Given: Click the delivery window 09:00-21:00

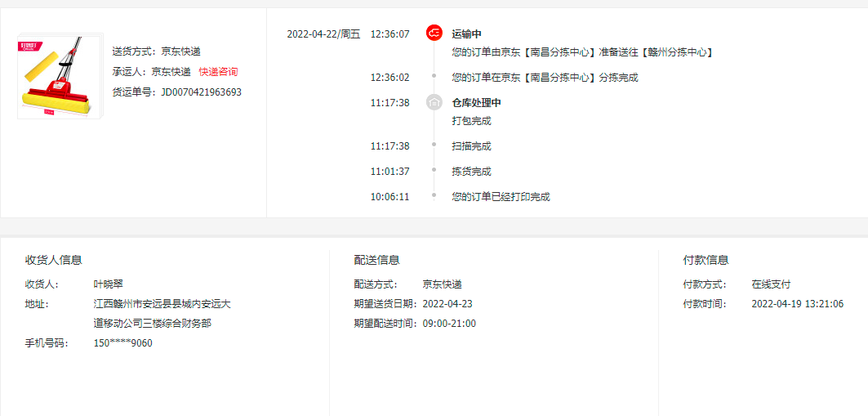Looking at the screenshot, I should (449, 324).
